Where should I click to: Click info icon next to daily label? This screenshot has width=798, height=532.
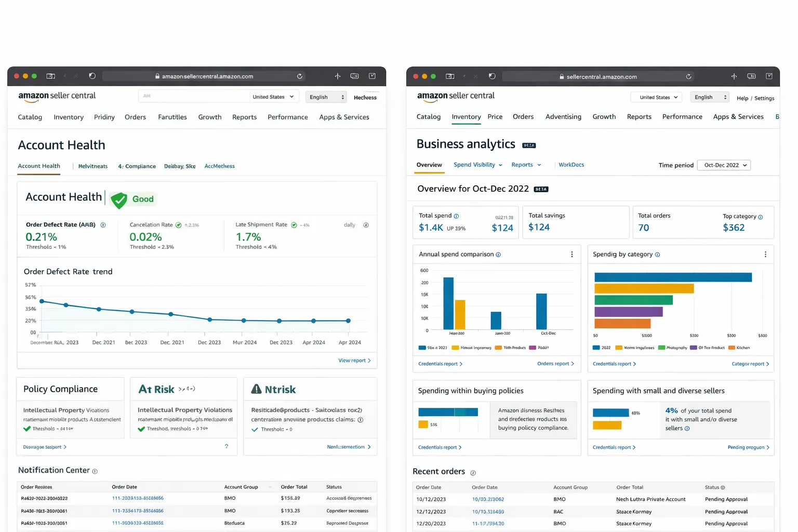(366, 225)
